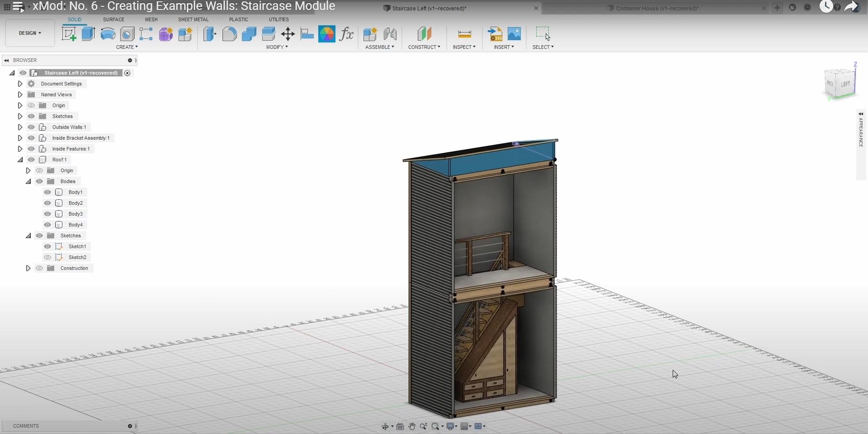The image size is (868, 434).
Task: Select the Move/Copy arrows tool
Action: coord(288,34)
